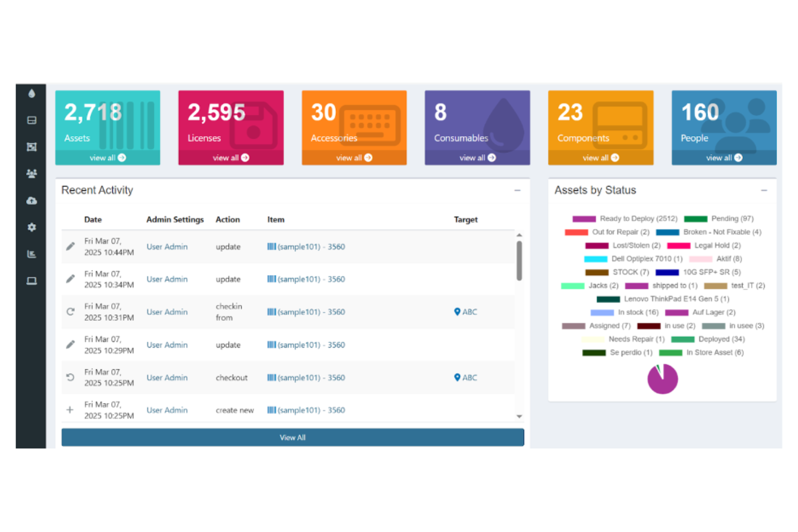Click the purple slice of the status pie chart
The width and height of the screenshot is (798, 532).
coord(662,379)
